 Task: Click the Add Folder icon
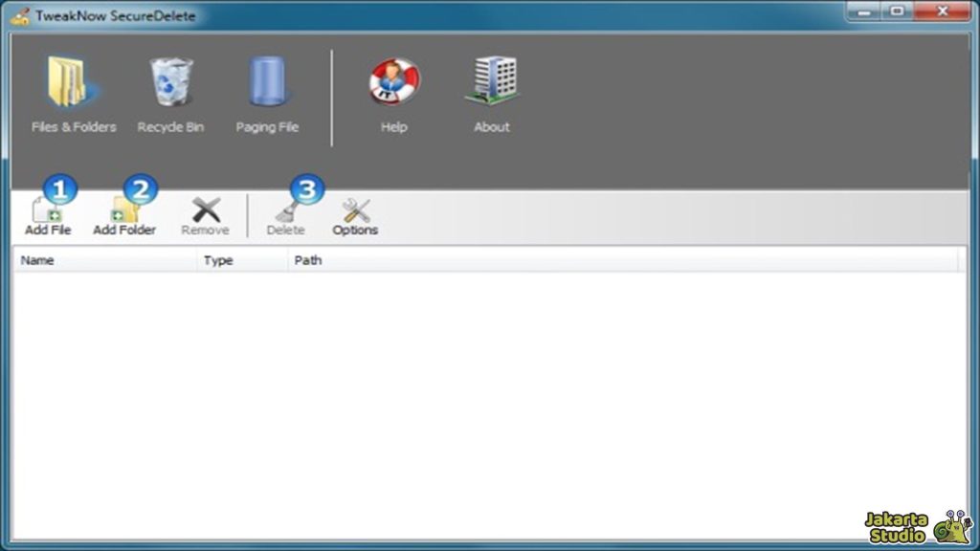click(125, 210)
